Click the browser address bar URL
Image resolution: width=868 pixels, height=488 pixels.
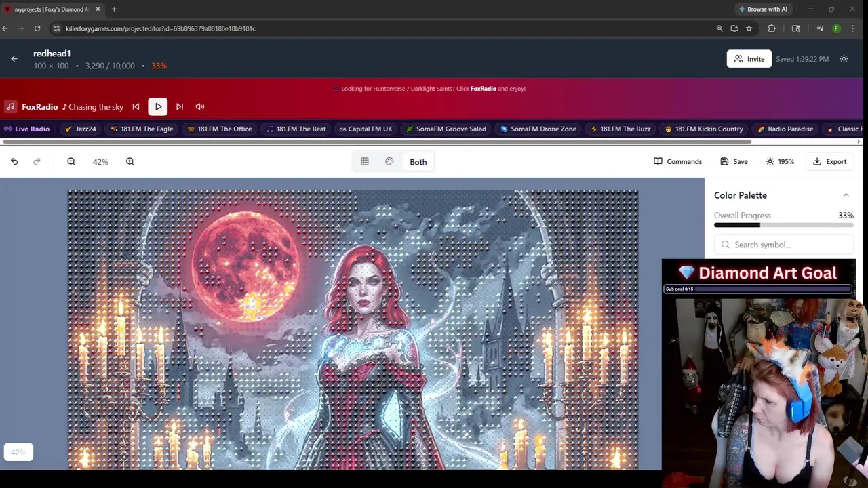(161, 28)
